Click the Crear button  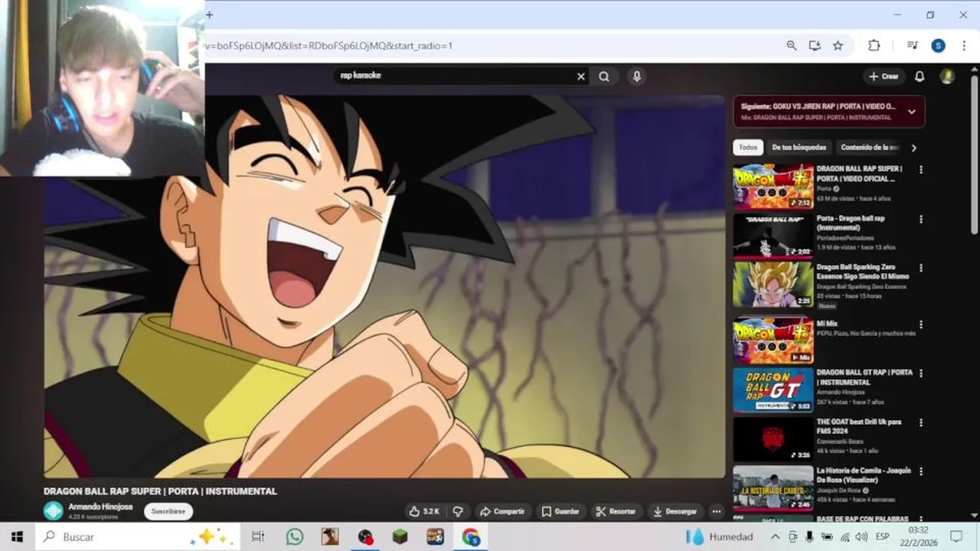click(884, 77)
